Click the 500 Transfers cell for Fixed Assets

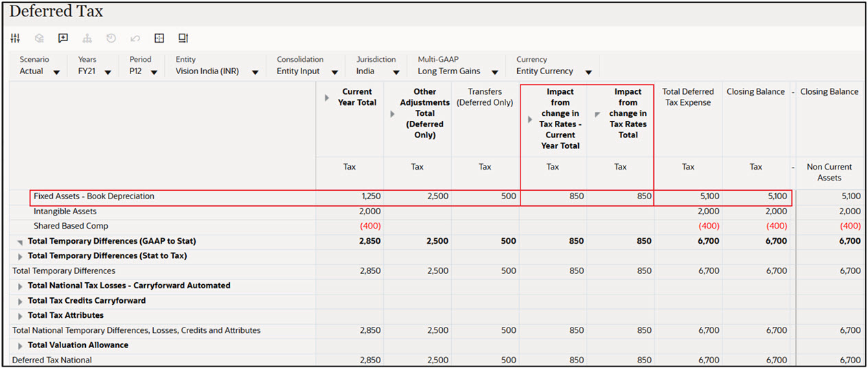pos(486,196)
